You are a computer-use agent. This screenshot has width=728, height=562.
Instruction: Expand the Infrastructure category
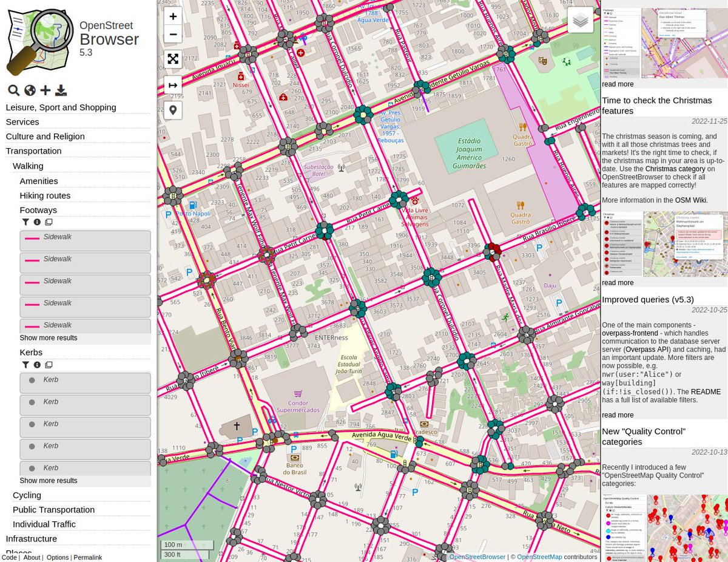tap(31, 539)
